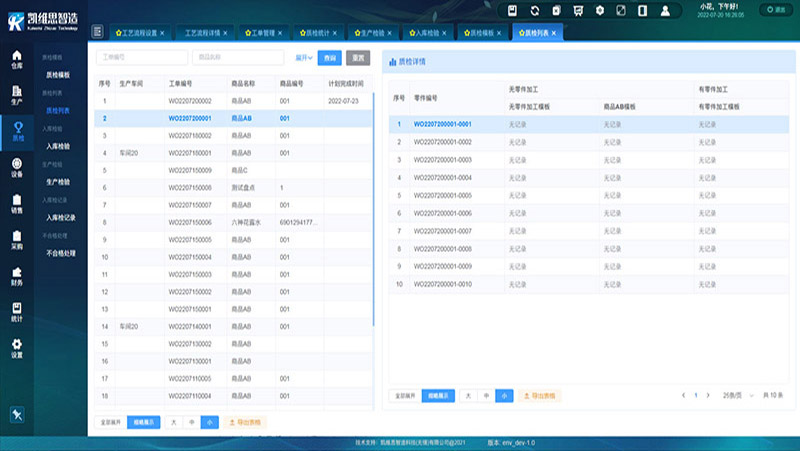
Task: Click the user profile icon in top toolbar
Action: coord(665,10)
